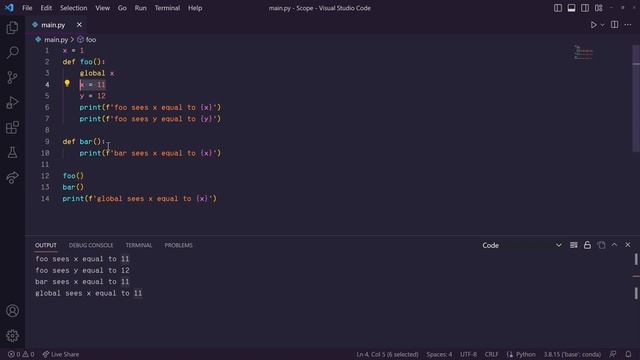Open Customize Layout in title bar

click(599, 8)
